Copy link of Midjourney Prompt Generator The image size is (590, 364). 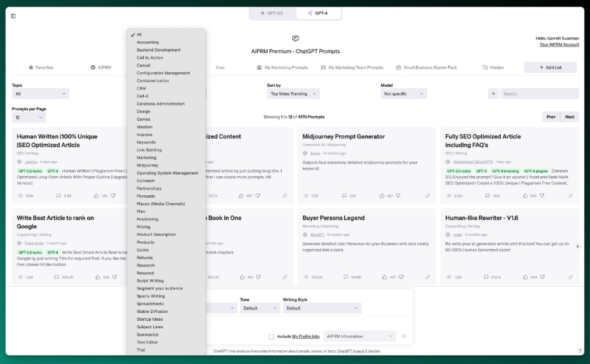point(428,196)
